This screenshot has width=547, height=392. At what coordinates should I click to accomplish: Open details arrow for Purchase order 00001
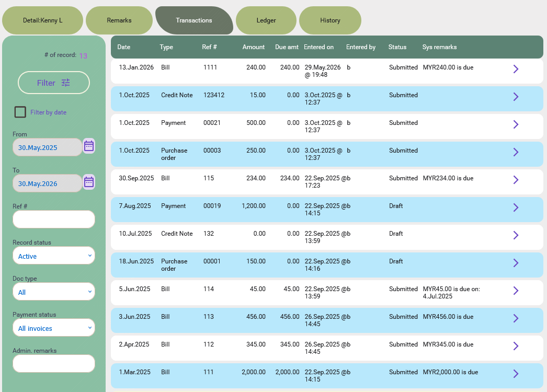(x=516, y=263)
